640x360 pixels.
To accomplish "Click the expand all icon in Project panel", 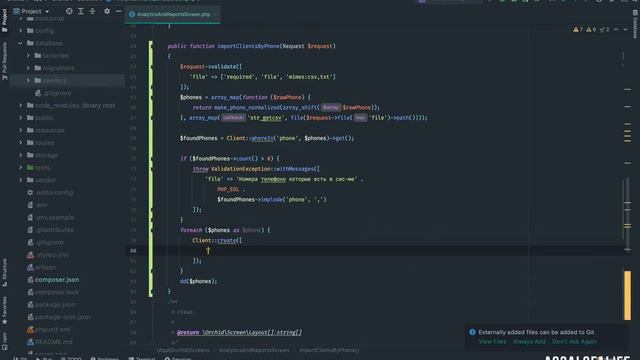I will coord(81,11).
